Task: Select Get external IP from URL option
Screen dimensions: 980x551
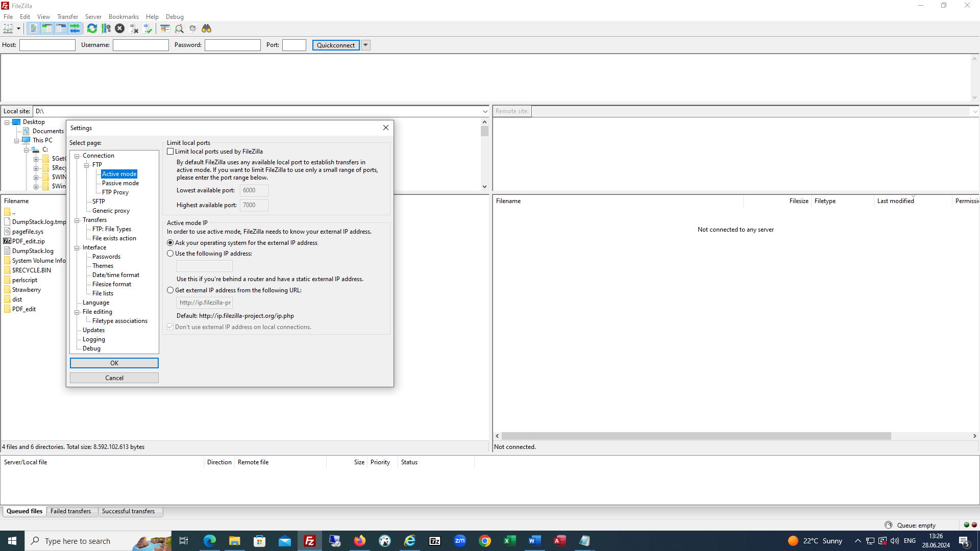Action: [170, 290]
